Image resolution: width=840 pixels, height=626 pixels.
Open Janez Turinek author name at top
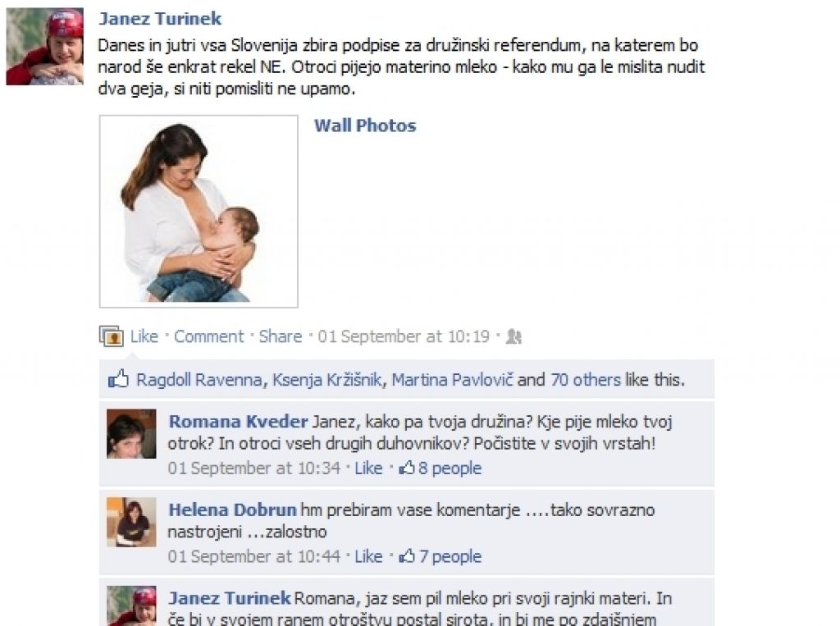click(x=160, y=18)
